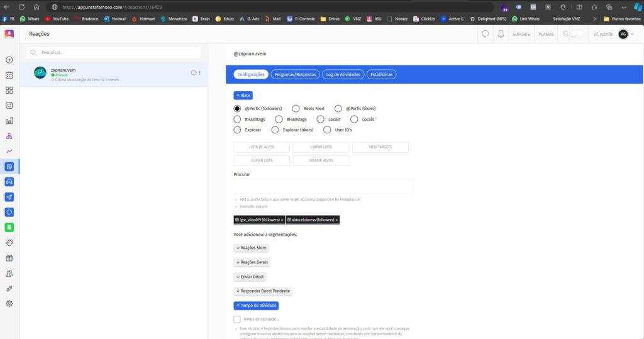Switch to the Perguntas/Respostas tab
Image resolution: width=644 pixels, height=339 pixels.
pyautogui.click(x=295, y=74)
